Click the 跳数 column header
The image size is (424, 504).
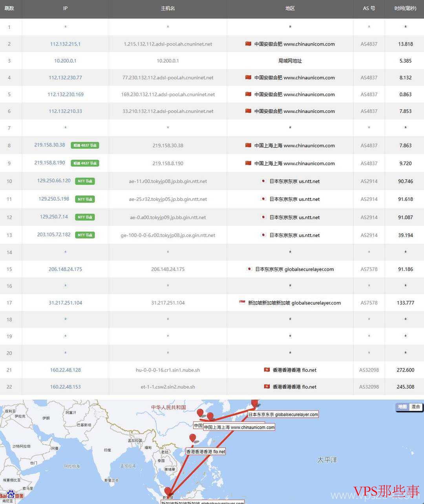tap(9, 8)
